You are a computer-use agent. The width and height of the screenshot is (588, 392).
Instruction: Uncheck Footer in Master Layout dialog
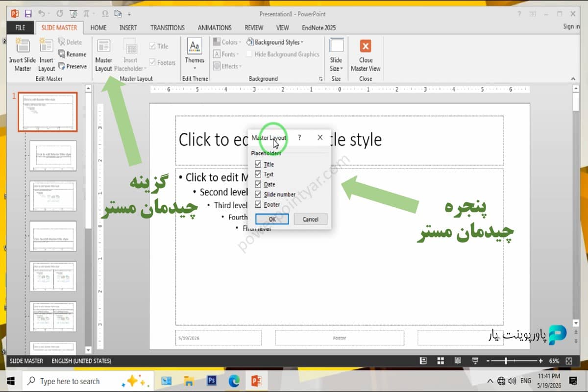pos(258,204)
